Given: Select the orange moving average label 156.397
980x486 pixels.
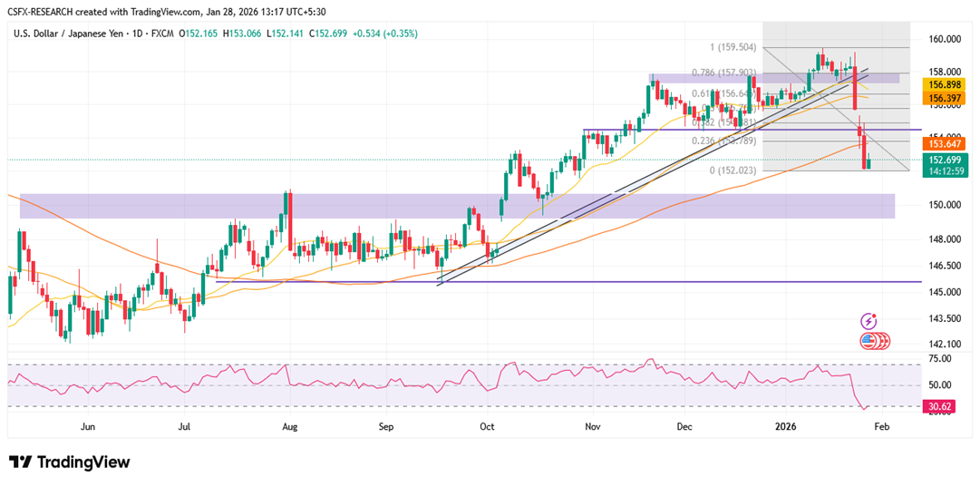Looking at the screenshot, I should tap(946, 98).
